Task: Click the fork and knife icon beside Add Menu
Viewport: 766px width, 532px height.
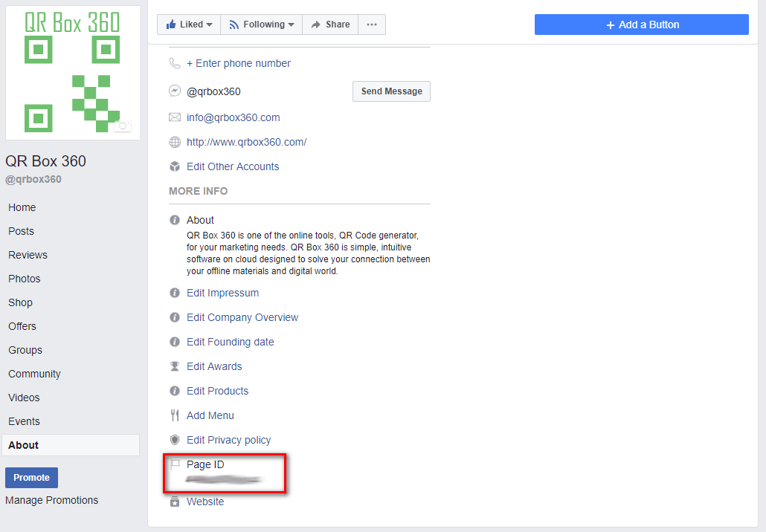Action: (x=175, y=415)
